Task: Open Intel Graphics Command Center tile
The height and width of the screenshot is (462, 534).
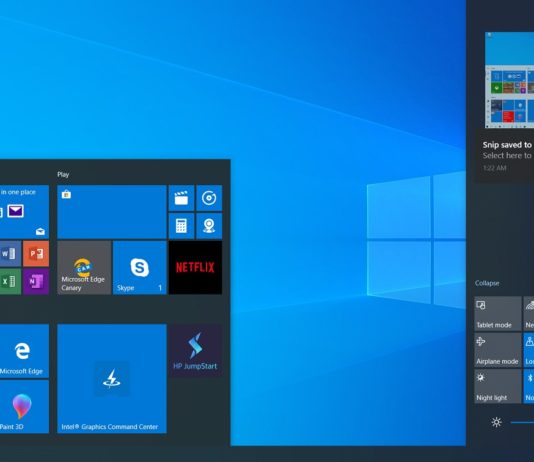Action: click(x=112, y=379)
